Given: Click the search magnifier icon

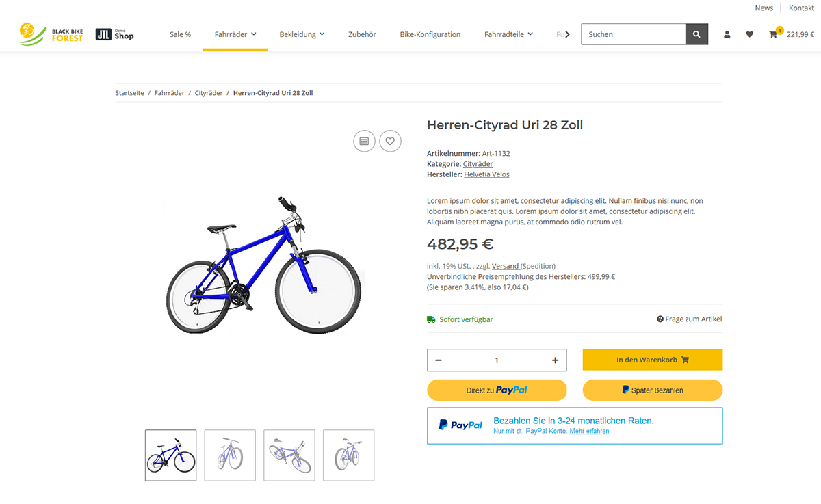Looking at the screenshot, I should [x=696, y=34].
